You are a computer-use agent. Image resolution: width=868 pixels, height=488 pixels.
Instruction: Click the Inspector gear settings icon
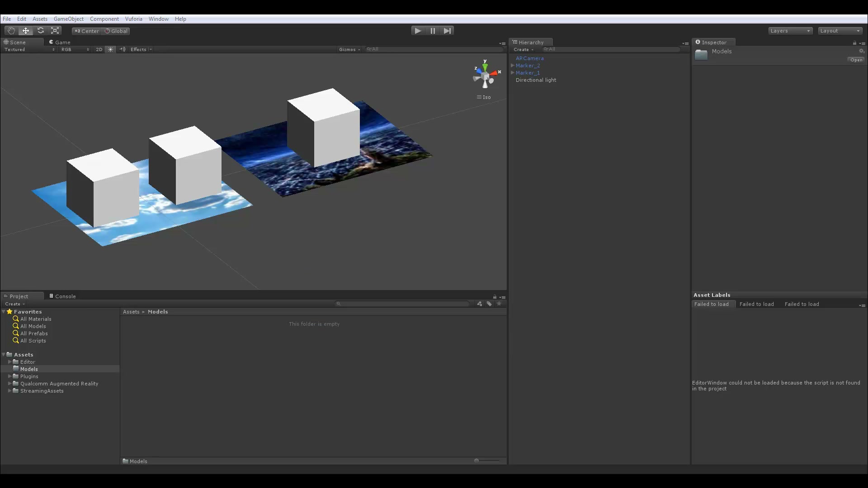pyautogui.click(x=862, y=51)
